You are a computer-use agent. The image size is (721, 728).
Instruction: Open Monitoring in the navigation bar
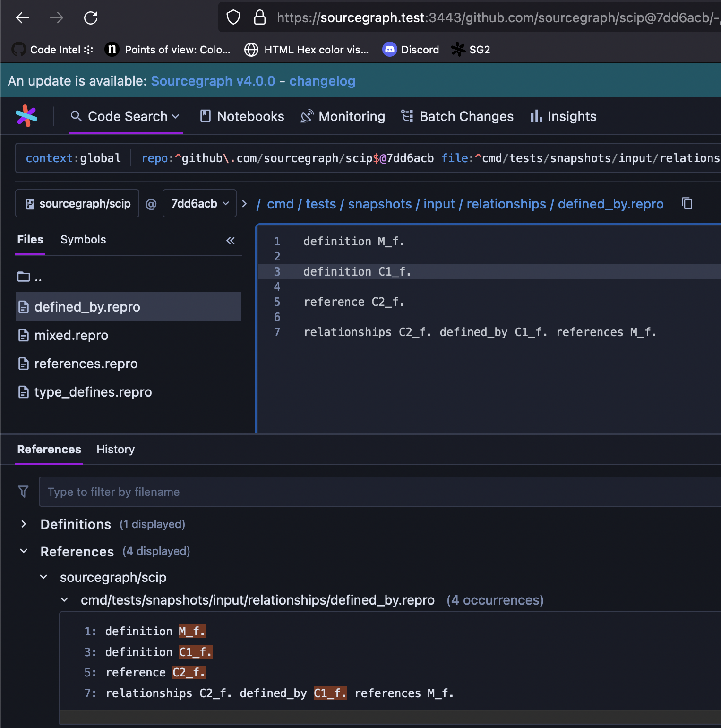[x=343, y=116]
